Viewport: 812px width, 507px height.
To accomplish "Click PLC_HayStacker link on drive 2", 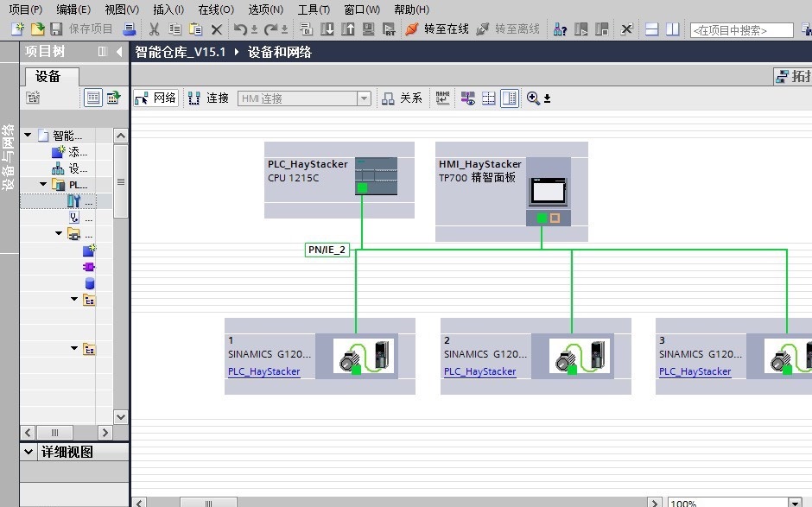I will [x=480, y=371].
